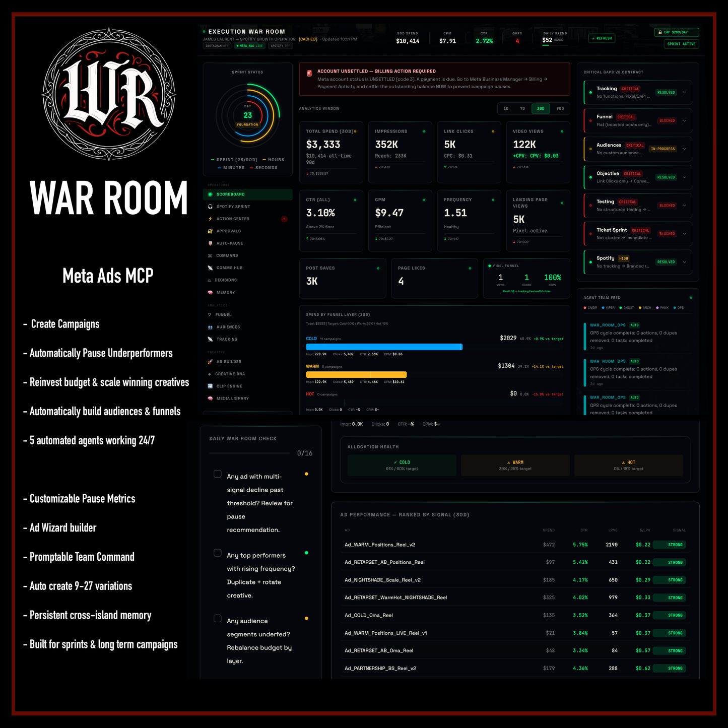Click the SPRINT ACTIVE button
The width and height of the screenshot is (728, 728).
click(682, 44)
